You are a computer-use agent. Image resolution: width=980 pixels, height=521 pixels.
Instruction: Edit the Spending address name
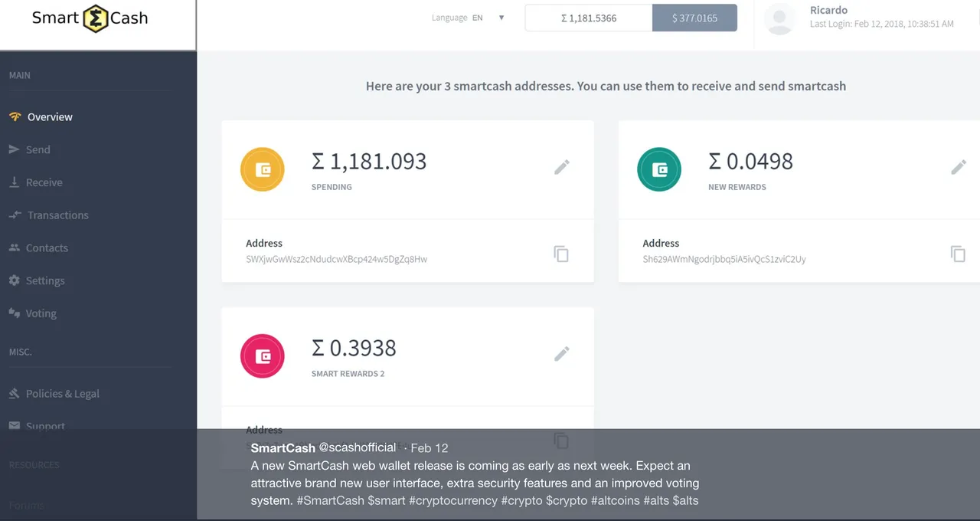pos(562,167)
